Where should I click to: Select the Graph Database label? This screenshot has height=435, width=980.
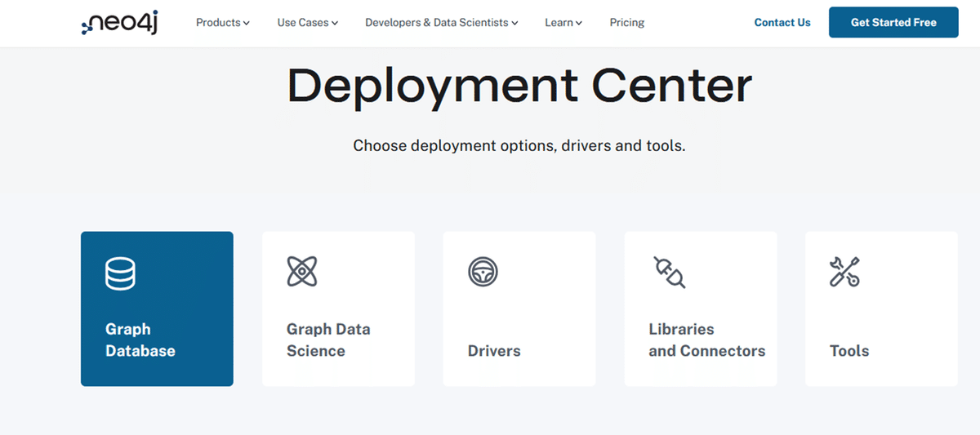140,340
